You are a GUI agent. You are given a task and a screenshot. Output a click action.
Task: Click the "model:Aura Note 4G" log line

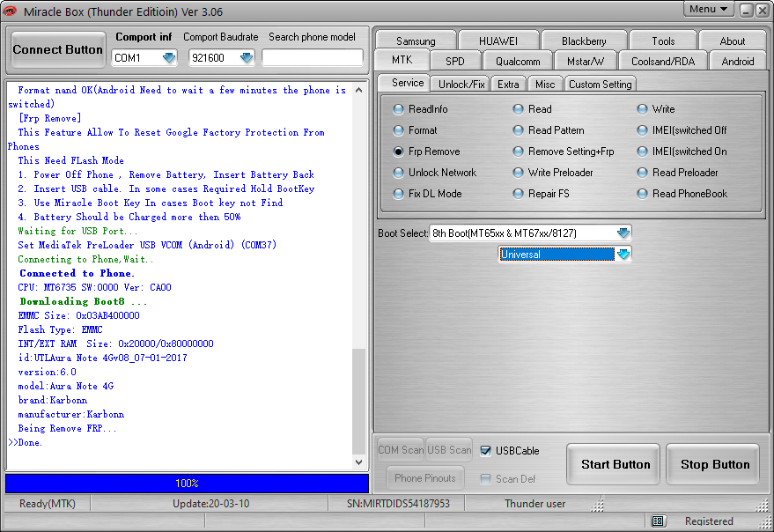point(66,386)
